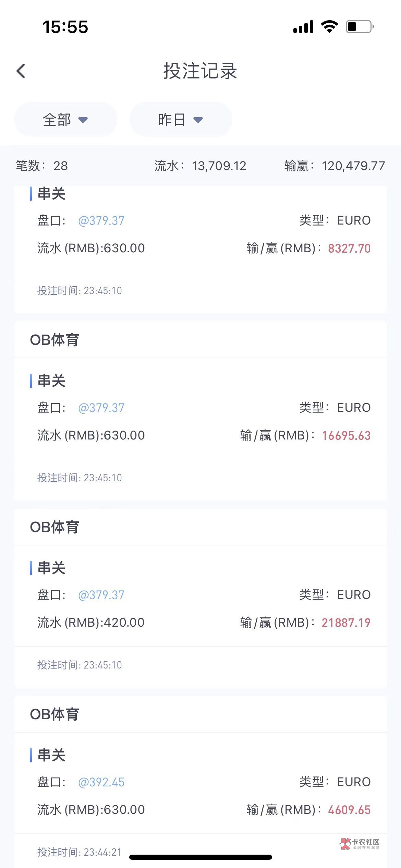Tap the battery indicator icon
The width and height of the screenshot is (401, 868).
(x=360, y=27)
